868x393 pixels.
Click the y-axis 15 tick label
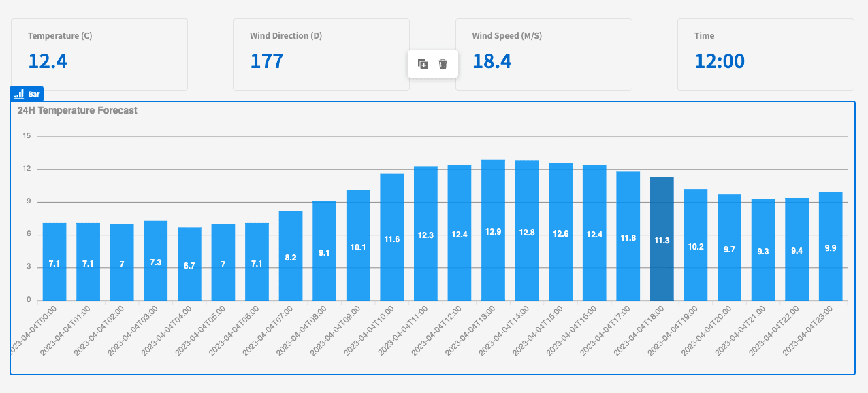(27, 136)
